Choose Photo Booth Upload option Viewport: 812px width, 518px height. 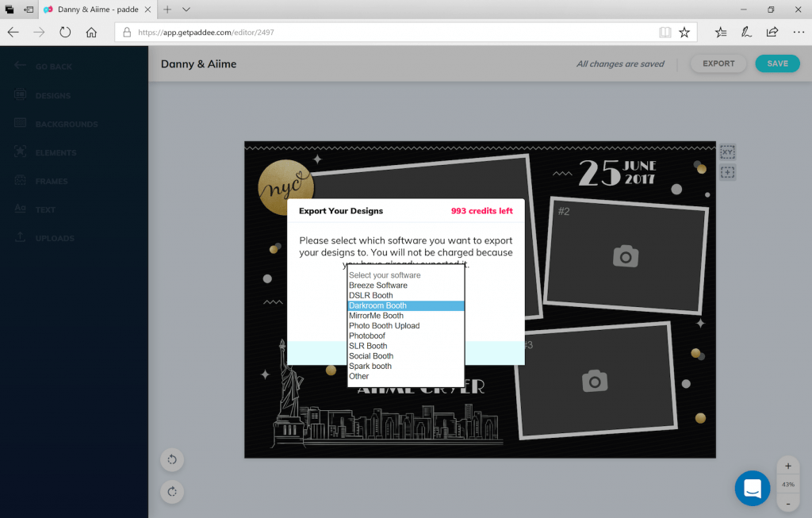coord(405,326)
